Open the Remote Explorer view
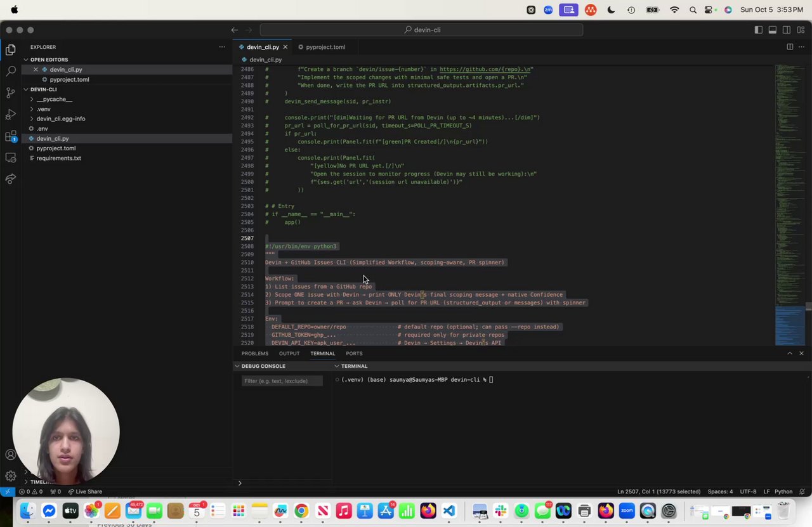The width and height of the screenshot is (812, 527). (11, 157)
